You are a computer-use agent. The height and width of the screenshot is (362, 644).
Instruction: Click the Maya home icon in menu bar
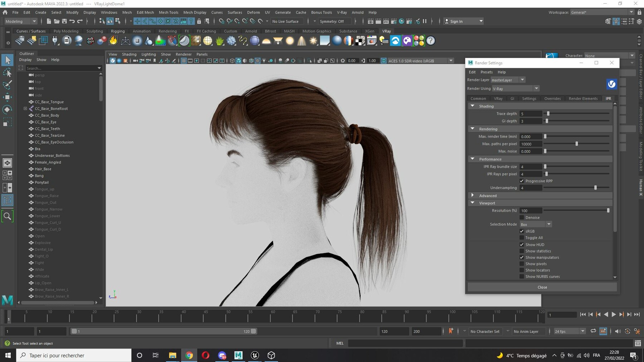(x=5, y=12)
